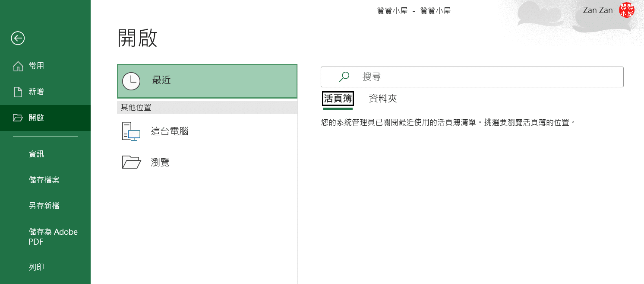This screenshot has width=644, height=284.
Task: Click the Zan Zan account name
Action: 598,10
